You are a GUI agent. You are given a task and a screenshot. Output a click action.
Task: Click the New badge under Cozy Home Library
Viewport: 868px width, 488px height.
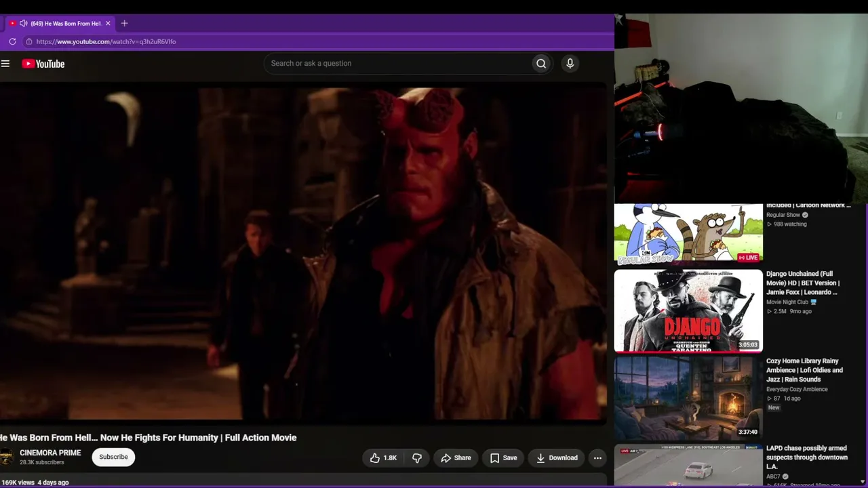pos(774,408)
